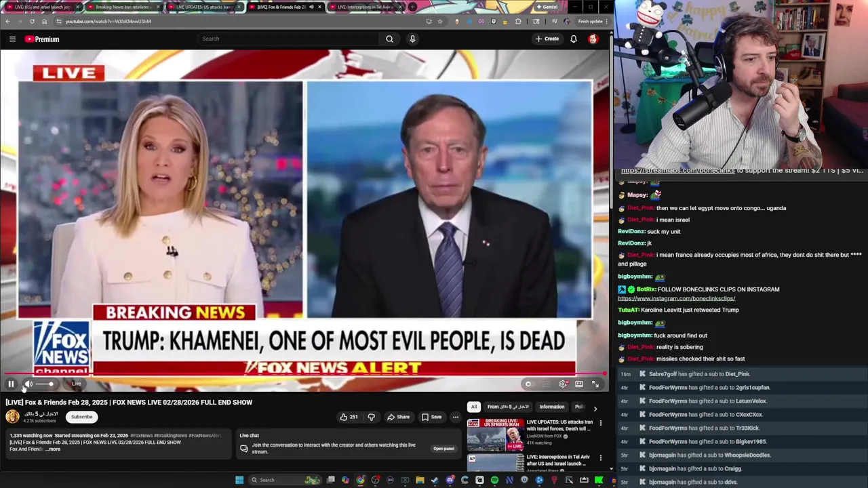Viewport: 868px width, 488px height.
Task: Open options for LIVE UPDATES recommended video
Action: (x=600, y=423)
